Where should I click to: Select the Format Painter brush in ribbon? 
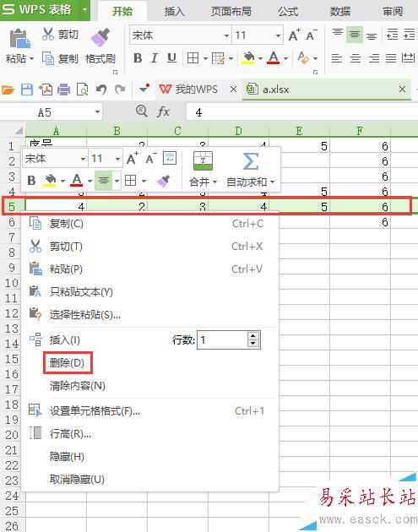(100, 36)
